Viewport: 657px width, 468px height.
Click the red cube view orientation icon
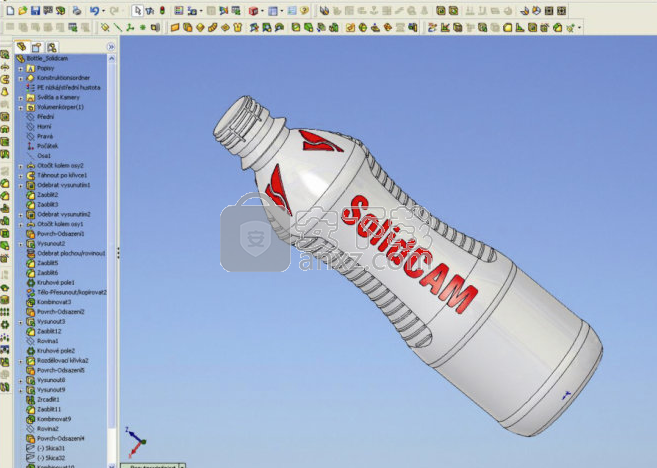click(253, 10)
